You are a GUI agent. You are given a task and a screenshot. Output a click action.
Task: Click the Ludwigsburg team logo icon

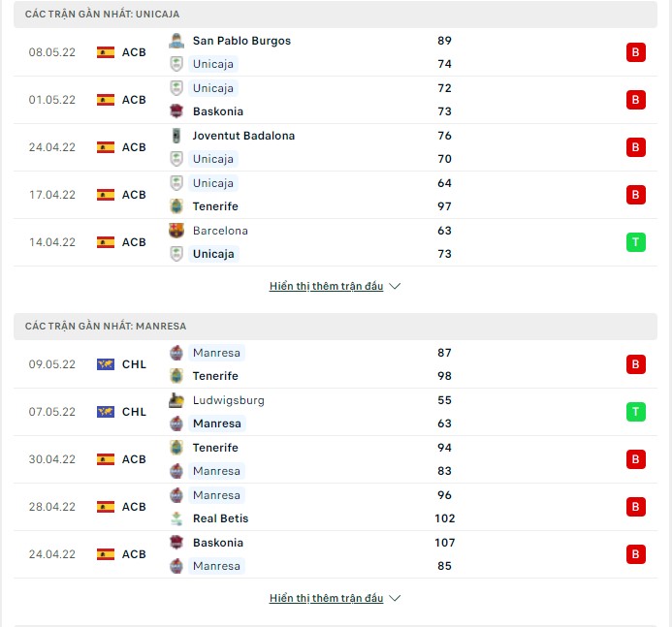176,400
